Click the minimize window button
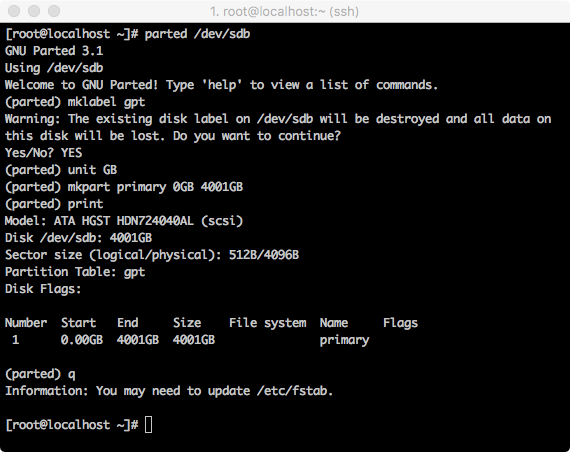This screenshot has width=570, height=452. pyautogui.click(x=34, y=11)
